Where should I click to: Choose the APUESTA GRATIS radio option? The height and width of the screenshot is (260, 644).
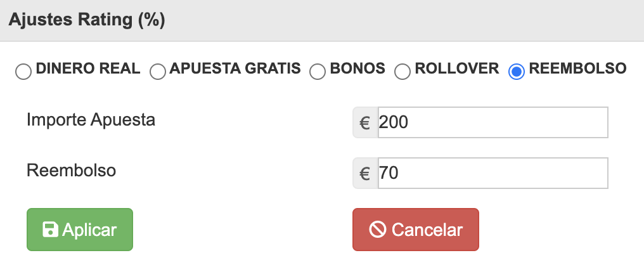coord(157,72)
